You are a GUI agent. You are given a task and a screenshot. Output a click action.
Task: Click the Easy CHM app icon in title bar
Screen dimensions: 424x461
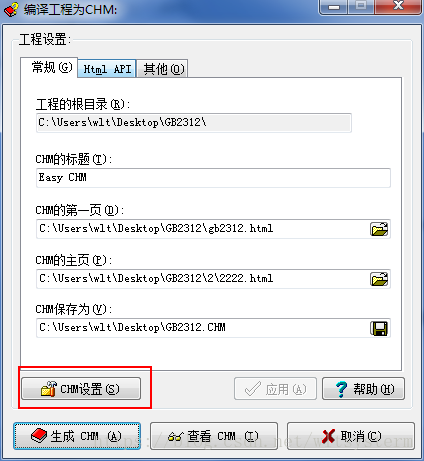pyautogui.click(x=11, y=9)
